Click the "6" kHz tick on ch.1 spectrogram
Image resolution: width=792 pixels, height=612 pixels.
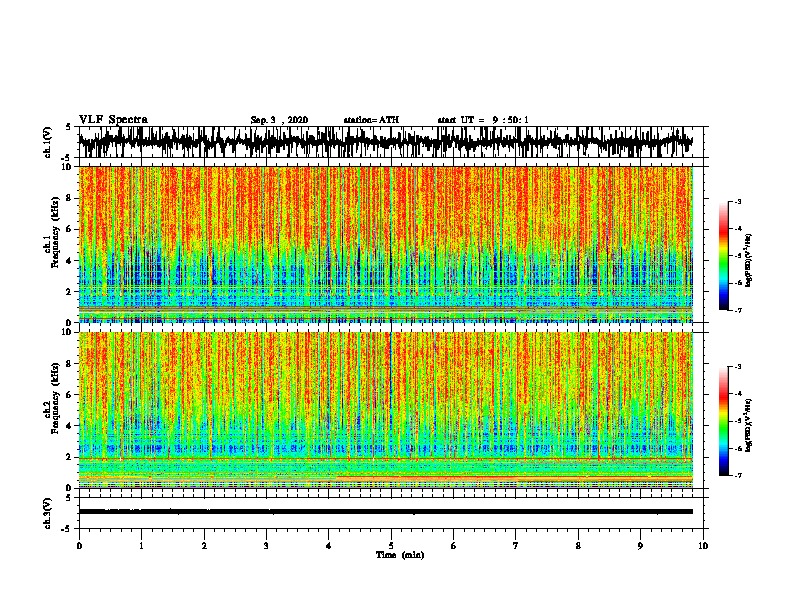69,229
